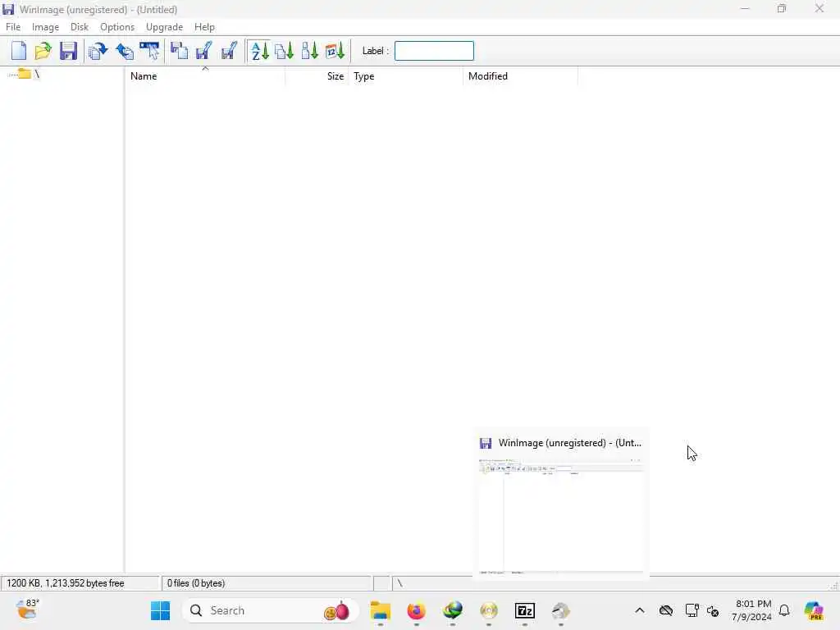Click the toolbar icon with the mouse pointer

click(x=149, y=51)
